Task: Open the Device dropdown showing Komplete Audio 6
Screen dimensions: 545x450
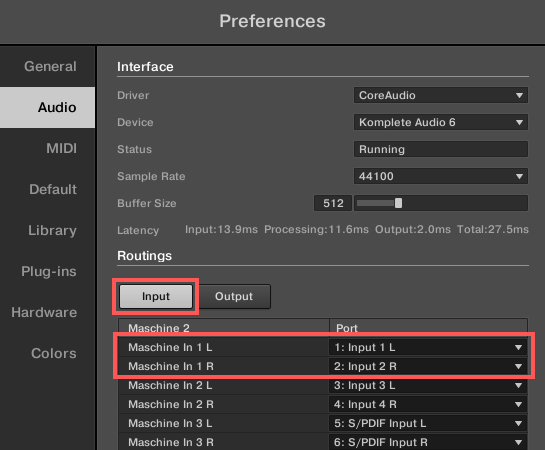Action: (x=441, y=122)
